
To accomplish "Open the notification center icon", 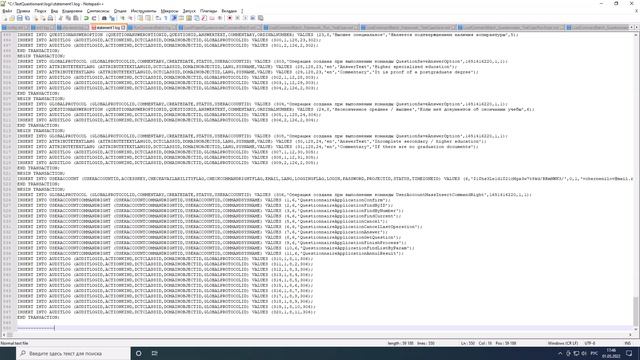I will click(x=629, y=353).
